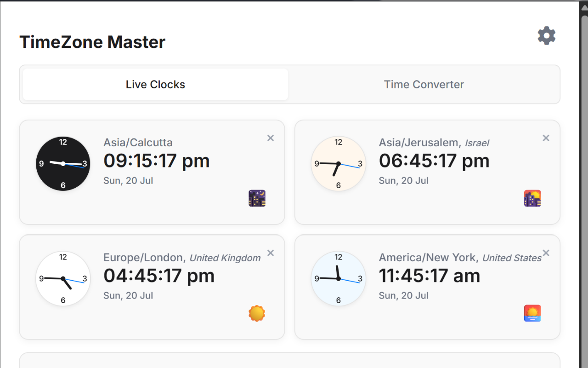
Task: Remove the America/New York clock
Action: pos(546,253)
